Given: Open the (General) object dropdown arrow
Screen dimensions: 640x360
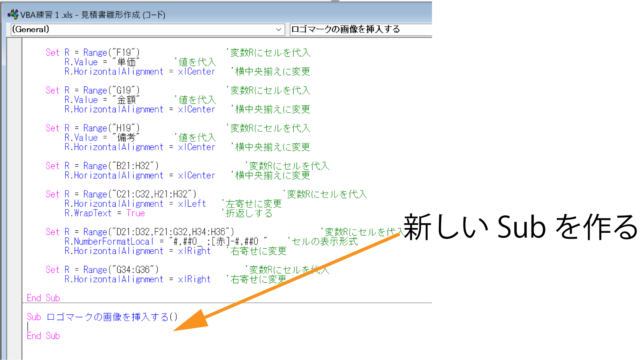Looking at the screenshot, I should pos(278,29).
